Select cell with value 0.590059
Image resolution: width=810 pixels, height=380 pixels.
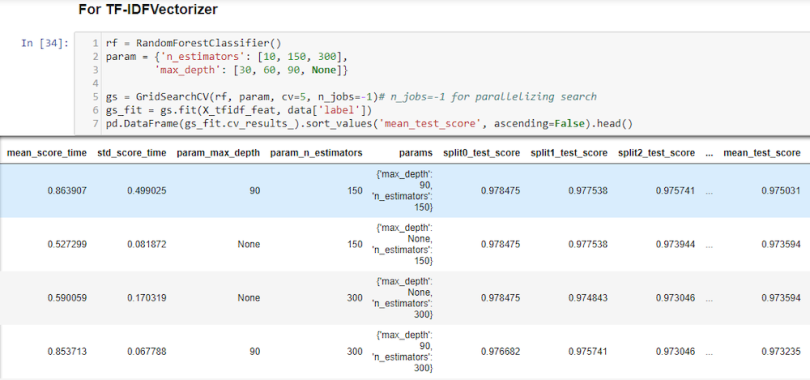(x=68, y=298)
